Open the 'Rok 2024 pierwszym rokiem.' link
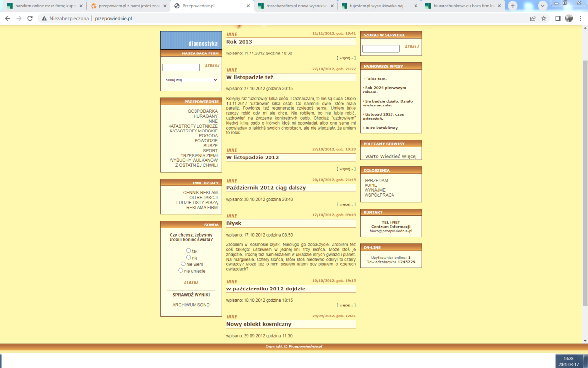This screenshot has width=588, height=368. tap(385, 90)
